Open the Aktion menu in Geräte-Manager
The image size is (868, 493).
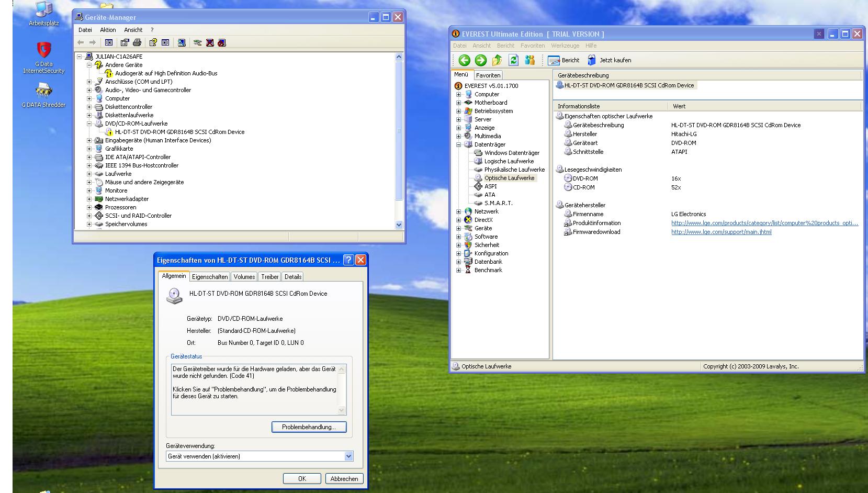click(108, 30)
